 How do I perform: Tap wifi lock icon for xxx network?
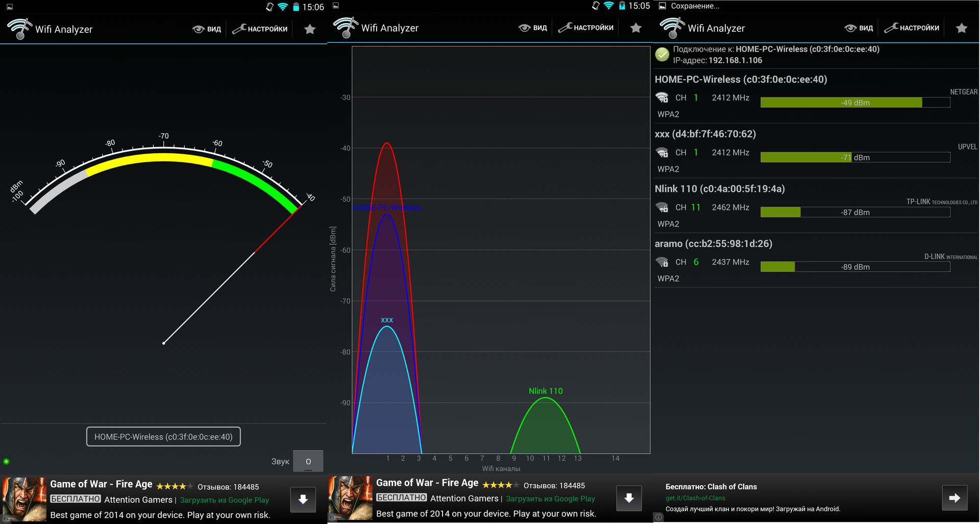click(x=663, y=152)
